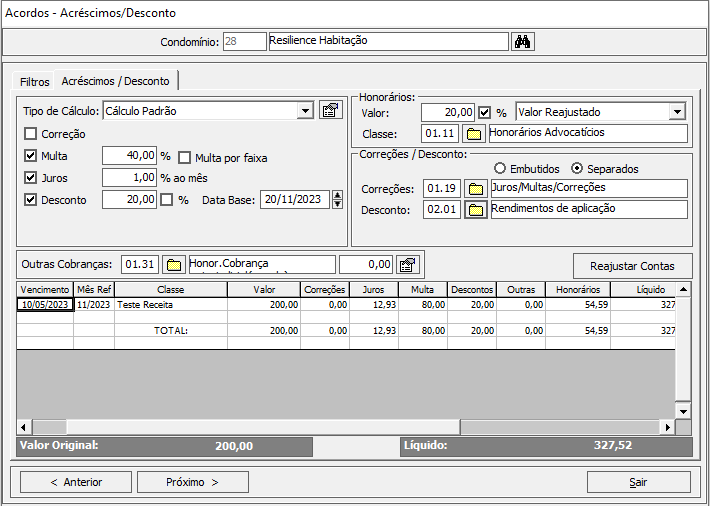This screenshot has height=506, width=710.
Task: Browse Correções class folder icon
Action: tap(475, 189)
